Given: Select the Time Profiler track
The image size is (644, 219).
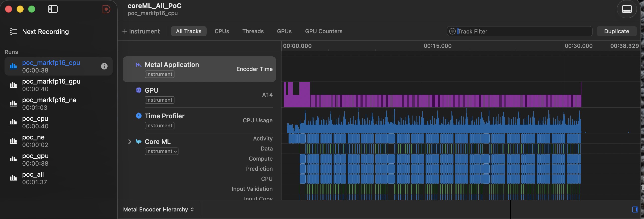Looking at the screenshot, I should (x=199, y=120).
